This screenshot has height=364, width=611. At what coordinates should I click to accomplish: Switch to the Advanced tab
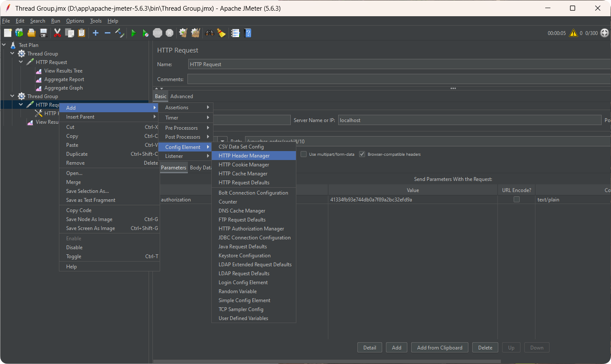pyautogui.click(x=181, y=96)
